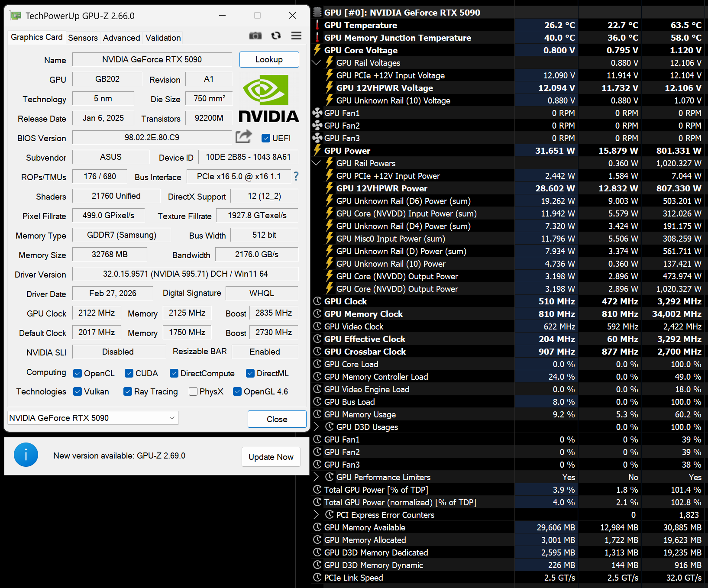Click lightning icon beside GPU 12VHPWR Power
The image size is (708, 588).
click(x=330, y=188)
